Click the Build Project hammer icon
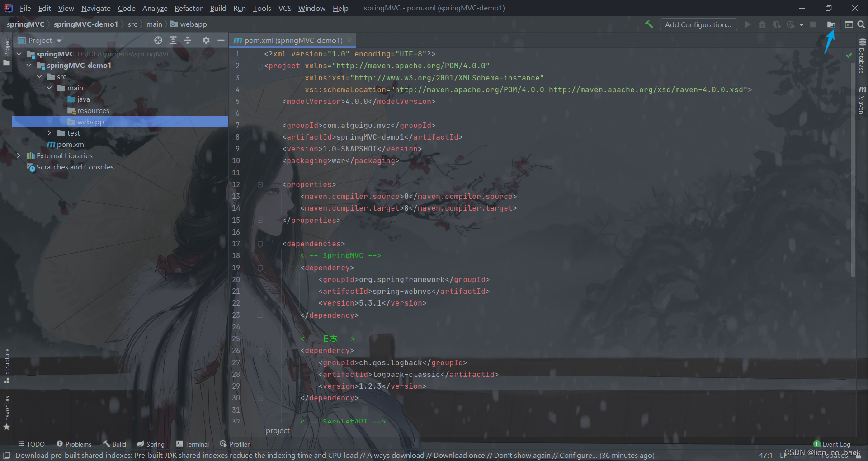 pyautogui.click(x=649, y=24)
